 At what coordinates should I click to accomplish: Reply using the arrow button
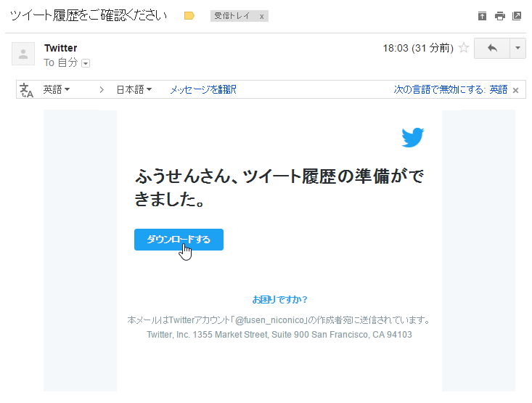point(492,48)
